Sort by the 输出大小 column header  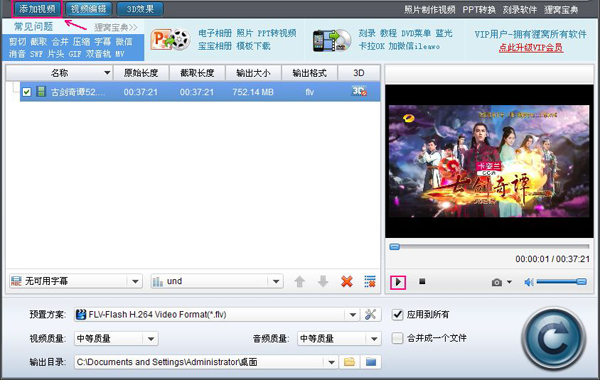coord(253,73)
